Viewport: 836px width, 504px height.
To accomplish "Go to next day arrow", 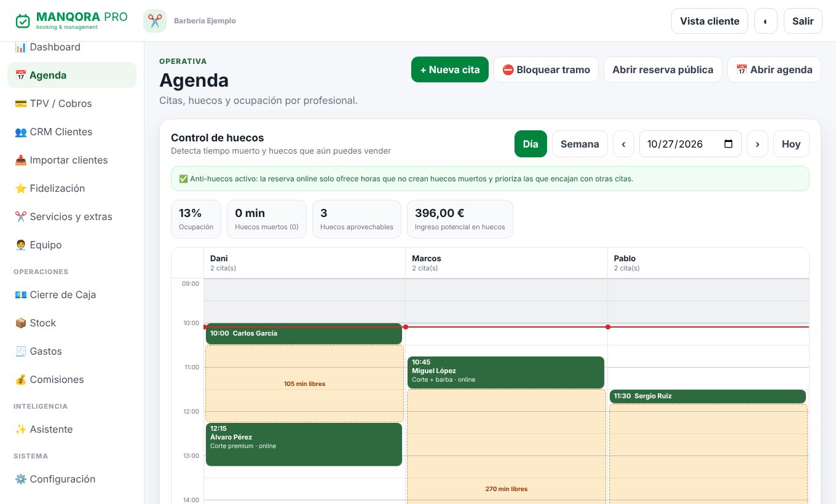I will pos(757,144).
